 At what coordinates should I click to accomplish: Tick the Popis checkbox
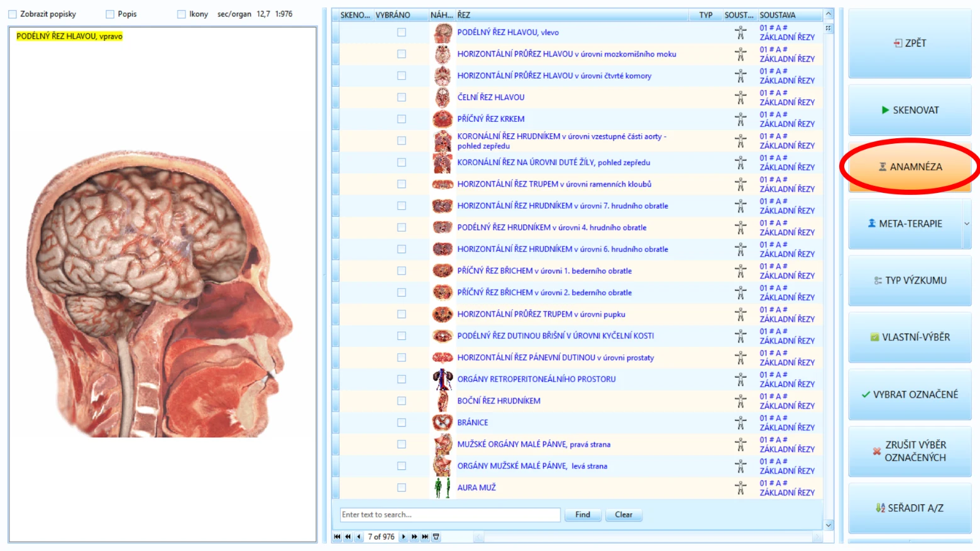(110, 14)
